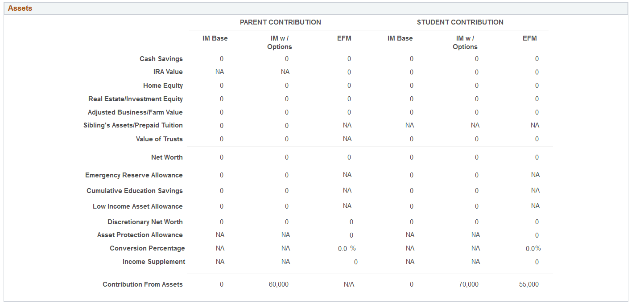The width and height of the screenshot is (644, 304).
Task: Select the Low Income Asset Allowance label
Action: [137, 206]
